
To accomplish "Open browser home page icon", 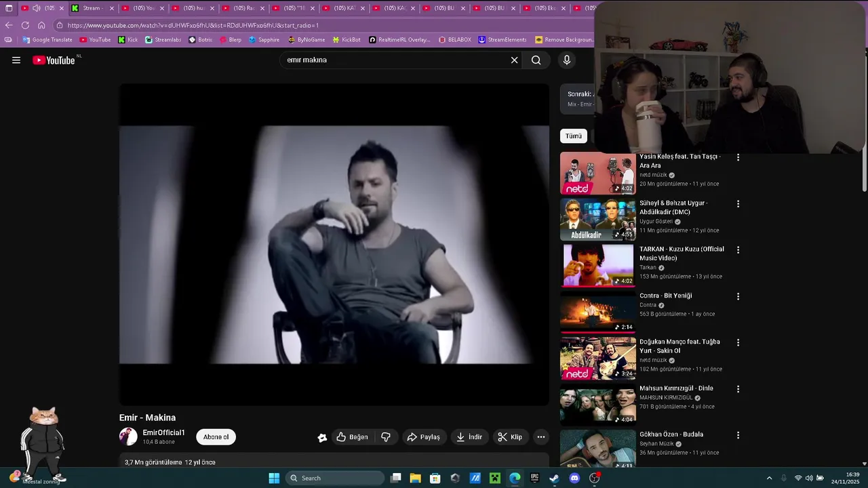I will pos(41,25).
